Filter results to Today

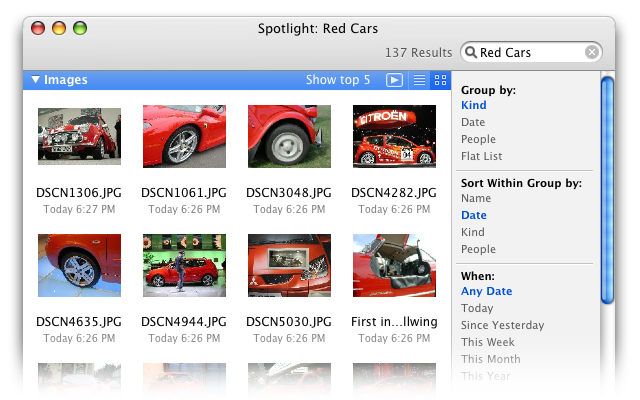[x=477, y=309]
